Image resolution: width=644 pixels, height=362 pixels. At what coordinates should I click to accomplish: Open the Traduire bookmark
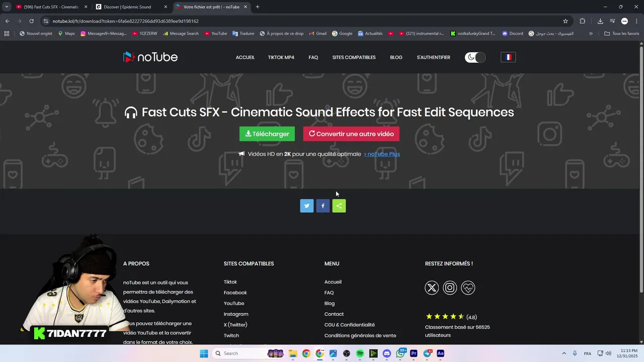(x=243, y=34)
